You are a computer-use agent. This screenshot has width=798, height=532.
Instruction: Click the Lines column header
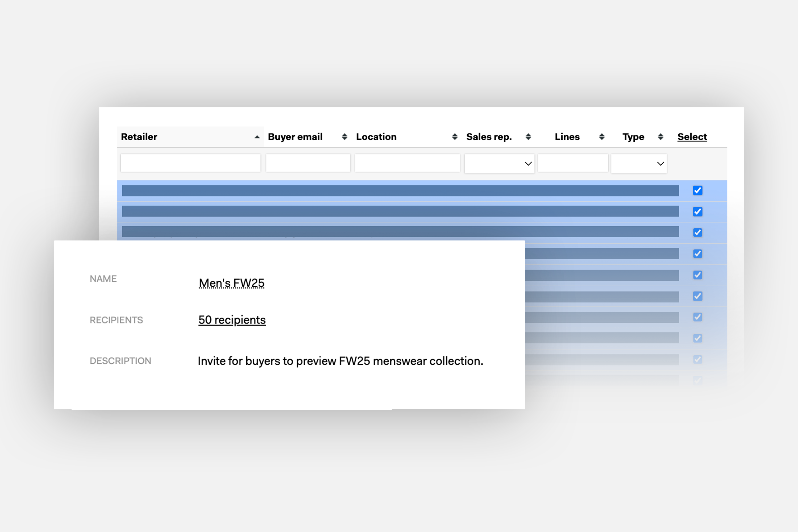tap(567, 137)
